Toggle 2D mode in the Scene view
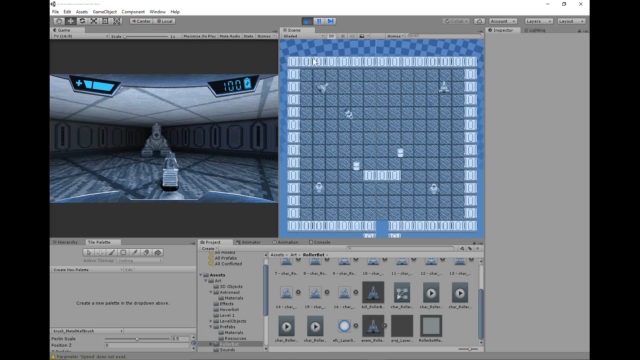The width and height of the screenshot is (640, 360). (331, 36)
